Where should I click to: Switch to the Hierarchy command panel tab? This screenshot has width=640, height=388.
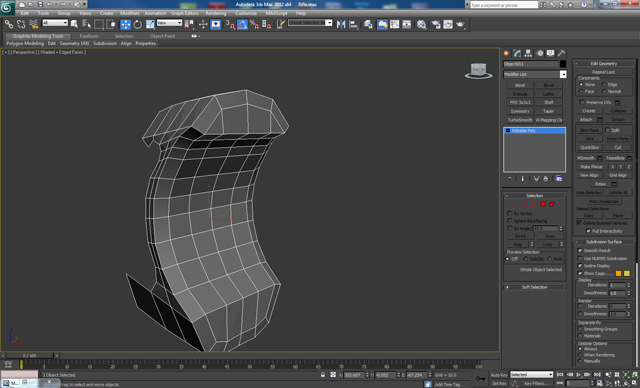528,53
